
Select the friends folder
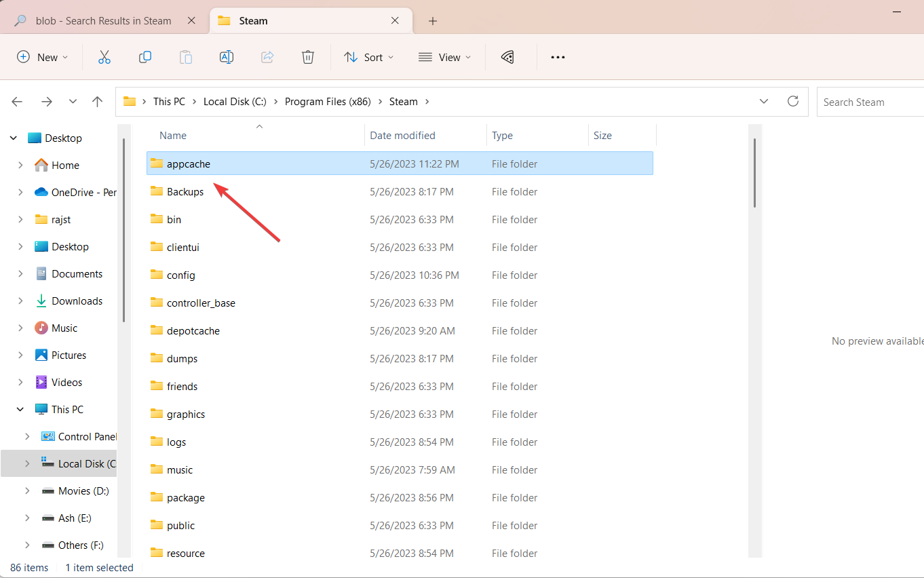tap(400, 387)
